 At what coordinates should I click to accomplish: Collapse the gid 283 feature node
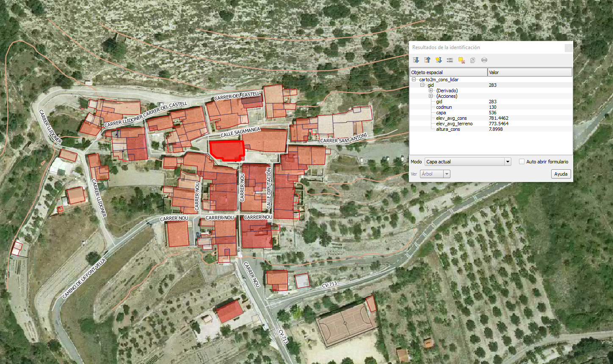click(422, 85)
